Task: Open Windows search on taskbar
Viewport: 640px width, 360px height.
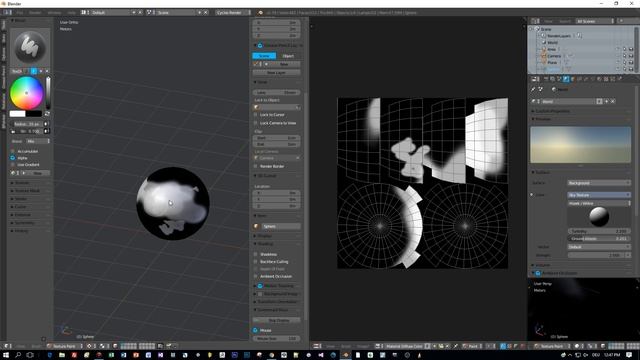Action: click(18, 355)
